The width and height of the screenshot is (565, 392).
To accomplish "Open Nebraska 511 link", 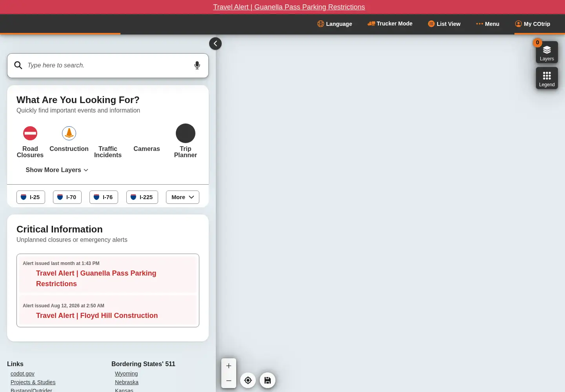I will [x=127, y=382].
